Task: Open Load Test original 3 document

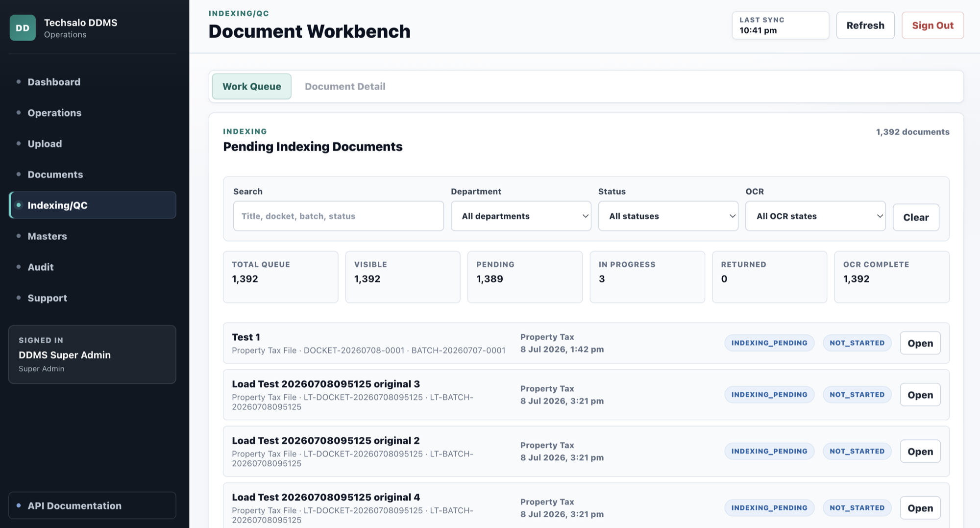Action: [x=920, y=395]
